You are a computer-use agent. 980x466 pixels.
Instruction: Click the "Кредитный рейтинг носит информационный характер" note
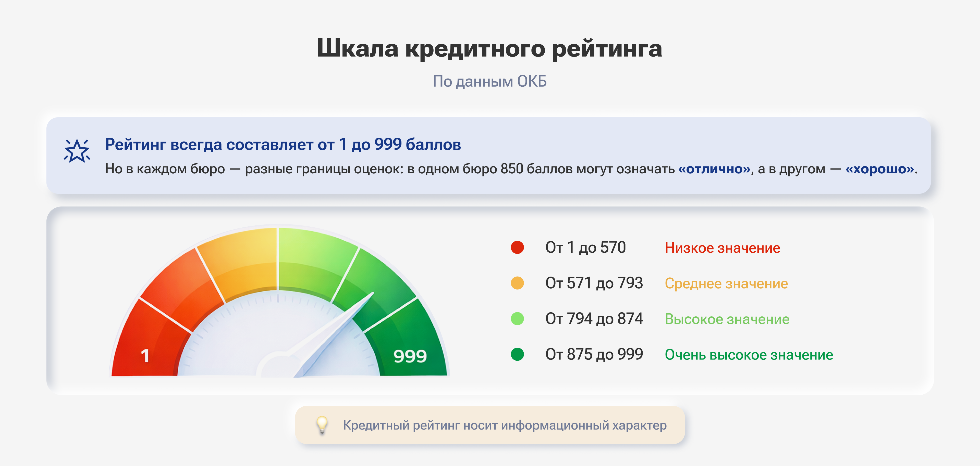(505, 425)
